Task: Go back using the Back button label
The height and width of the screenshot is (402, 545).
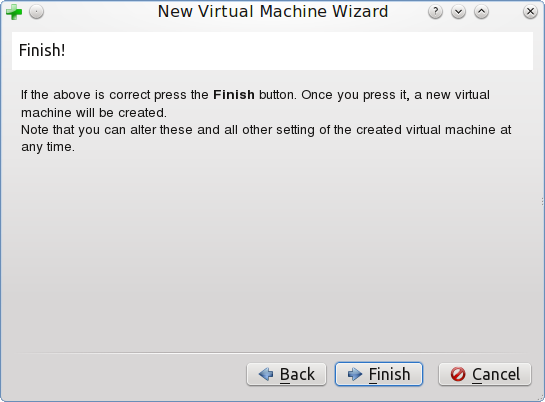Action: pyautogui.click(x=297, y=375)
